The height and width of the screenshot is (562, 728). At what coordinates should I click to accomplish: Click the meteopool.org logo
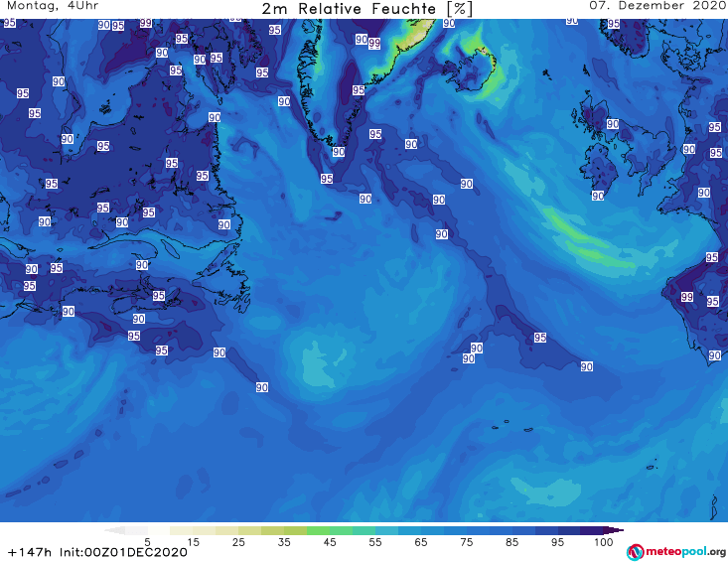click(x=676, y=552)
